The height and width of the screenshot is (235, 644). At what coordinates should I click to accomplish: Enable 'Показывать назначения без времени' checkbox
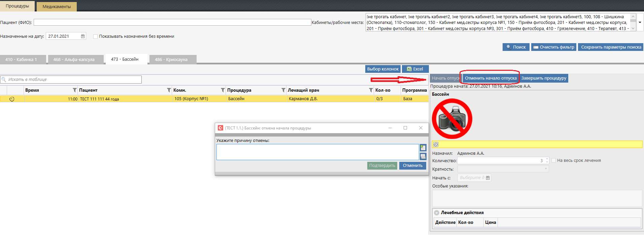96,36
